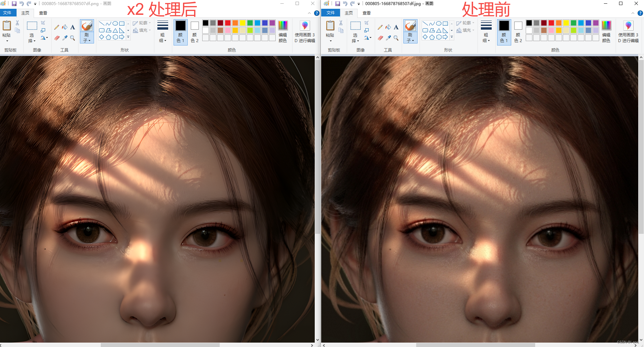Open Size thickness dropdown in right window
The width and height of the screenshot is (644, 347).
[x=486, y=32]
